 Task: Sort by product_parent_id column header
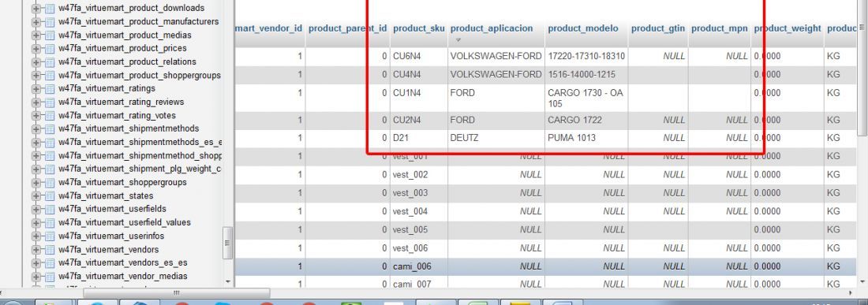coord(348,28)
